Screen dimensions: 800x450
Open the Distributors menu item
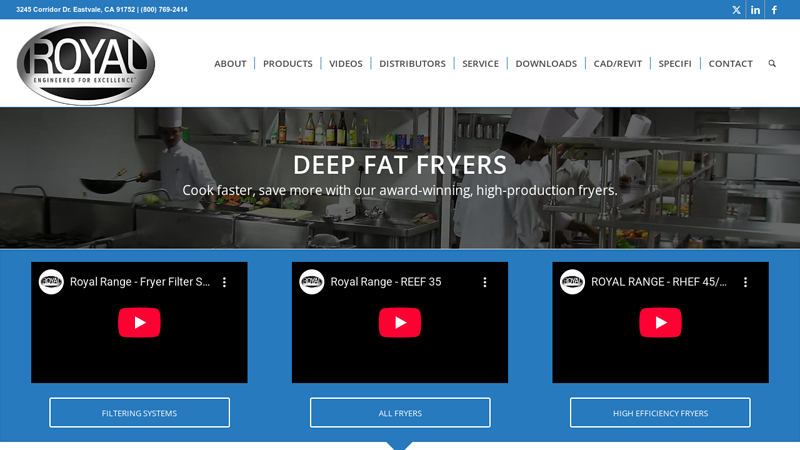point(412,64)
